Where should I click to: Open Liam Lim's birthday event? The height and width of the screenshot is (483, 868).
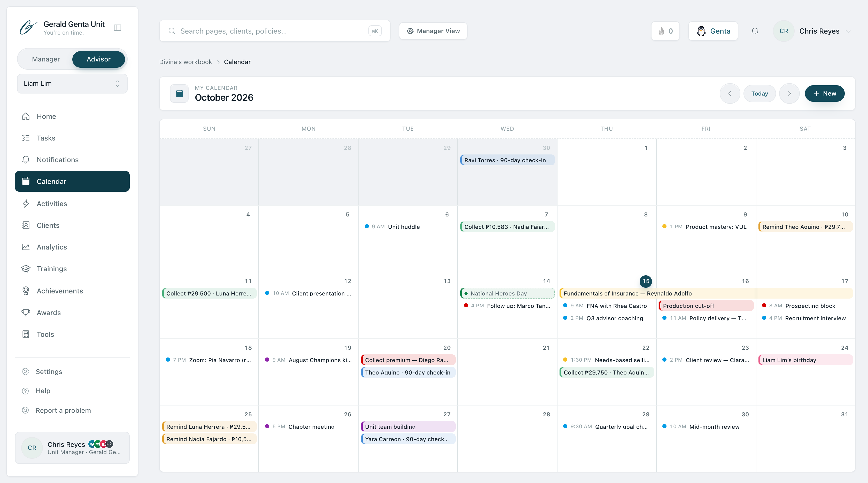[x=805, y=360]
